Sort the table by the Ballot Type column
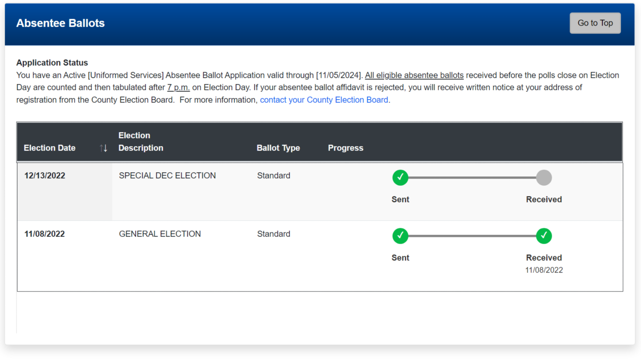641x364 pixels. click(x=278, y=148)
